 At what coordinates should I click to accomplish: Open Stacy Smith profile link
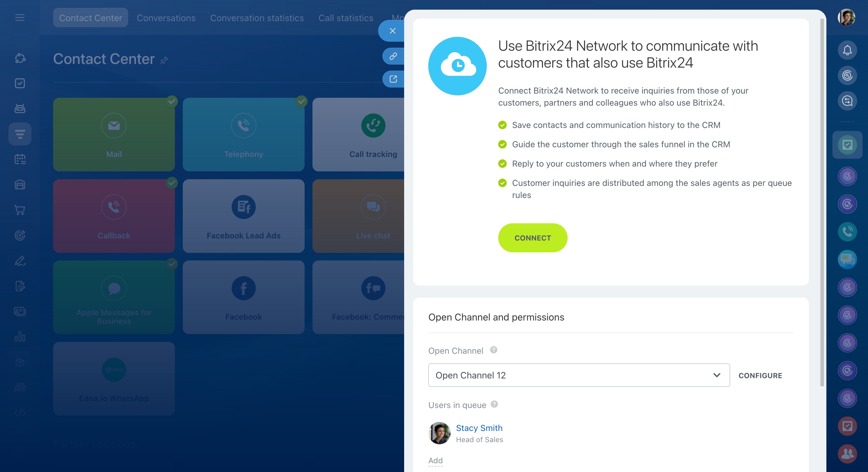tap(479, 428)
